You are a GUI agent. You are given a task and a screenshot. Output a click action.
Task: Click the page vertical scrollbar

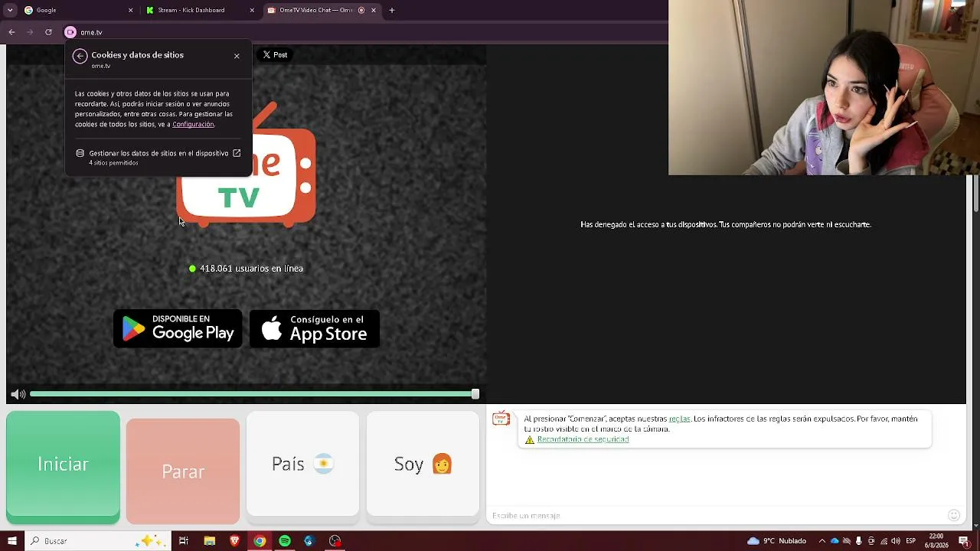(x=976, y=195)
